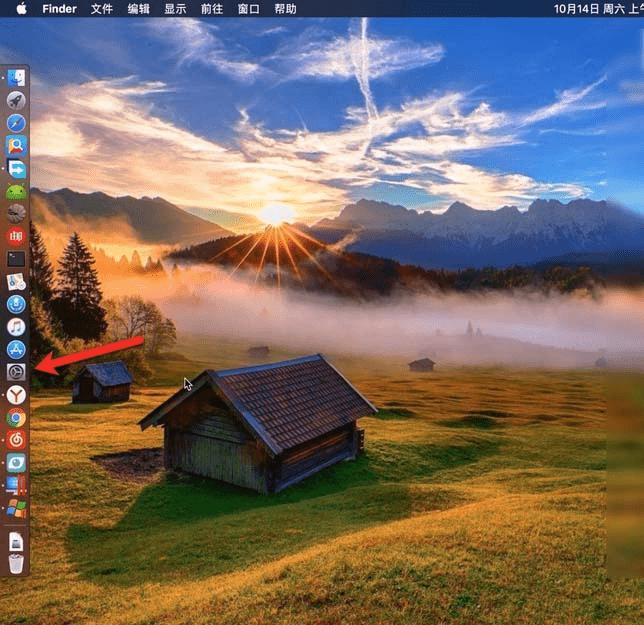The height and width of the screenshot is (625, 644).
Task: Open Safari compass icon in dock
Action: coord(16,123)
